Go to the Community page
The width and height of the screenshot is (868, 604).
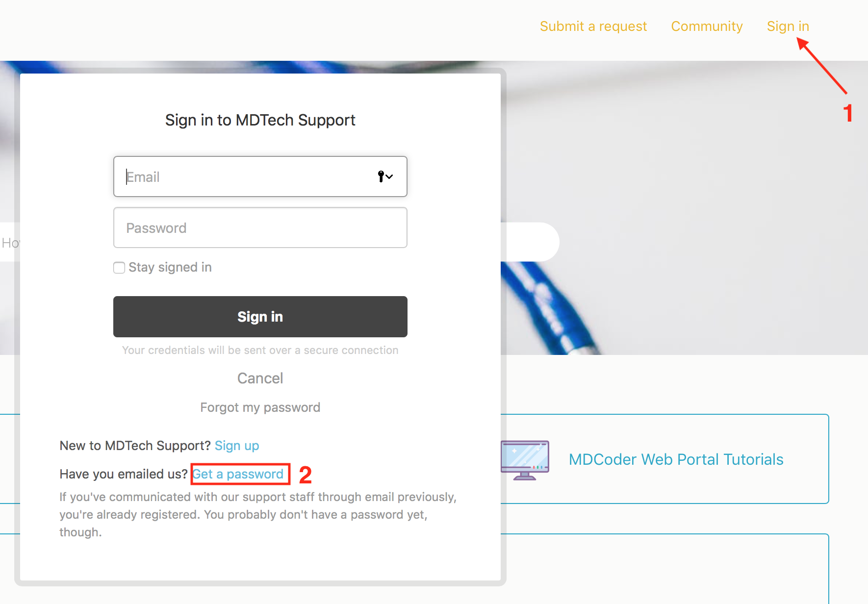coord(707,26)
